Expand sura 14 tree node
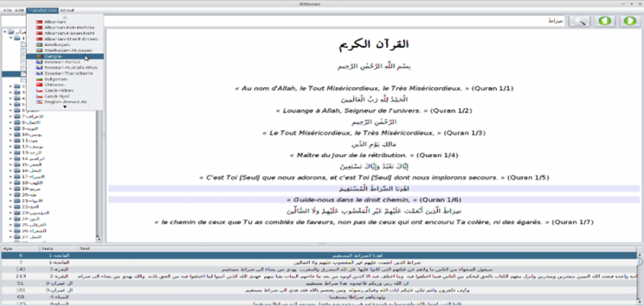The image size is (644, 306). point(10,158)
